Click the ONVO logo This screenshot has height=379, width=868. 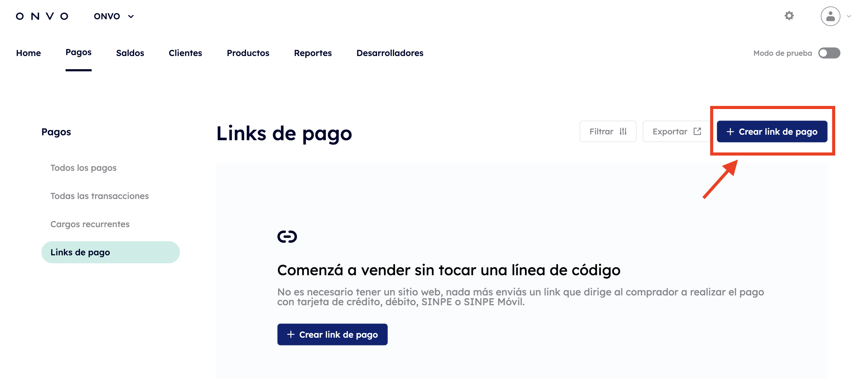pyautogui.click(x=42, y=16)
